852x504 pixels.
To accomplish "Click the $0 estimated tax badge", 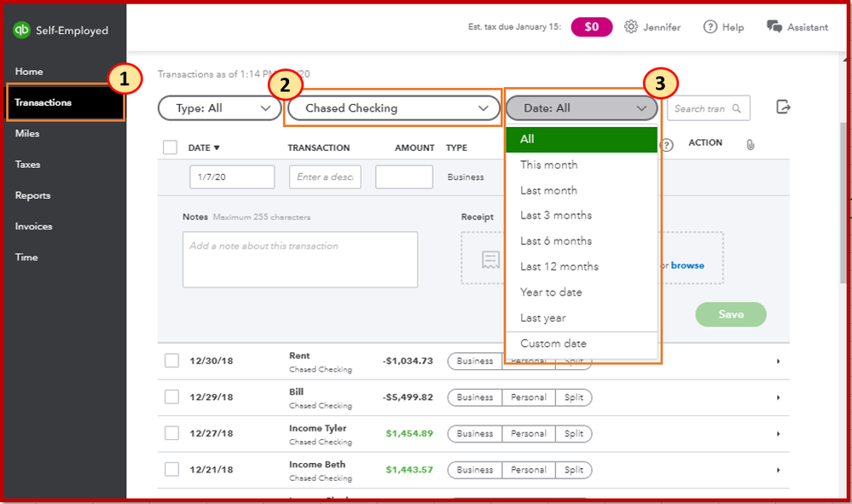I will (x=592, y=26).
